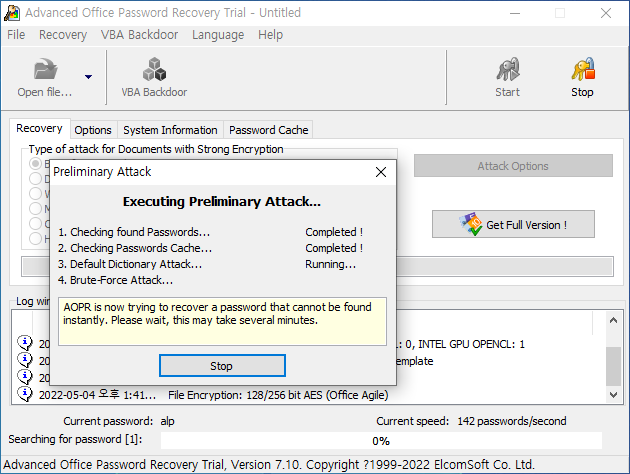Open the Recovery menu
This screenshot has height=474, width=630.
pyautogui.click(x=63, y=34)
